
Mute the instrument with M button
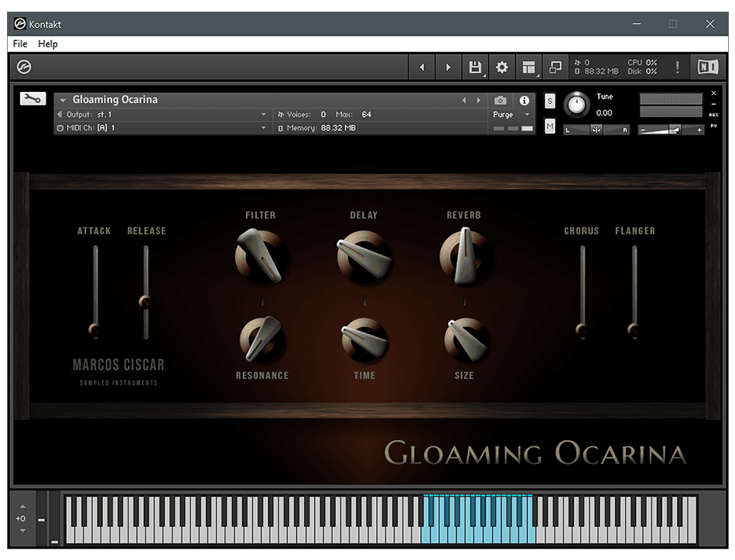click(x=550, y=126)
